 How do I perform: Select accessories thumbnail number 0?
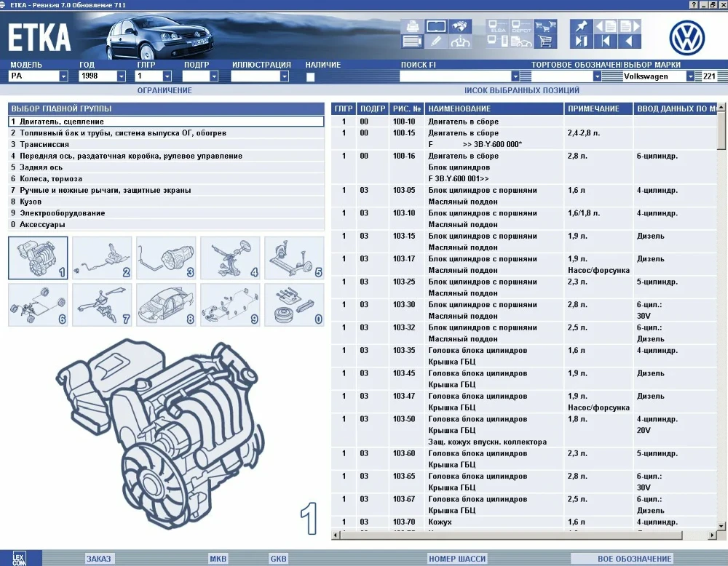tap(294, 305)
